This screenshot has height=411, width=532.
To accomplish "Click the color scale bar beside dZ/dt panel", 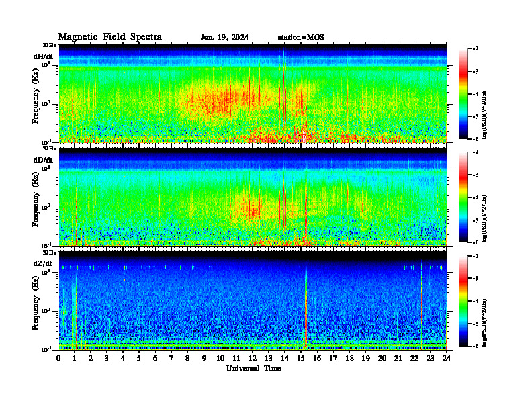I will point(463,301).
